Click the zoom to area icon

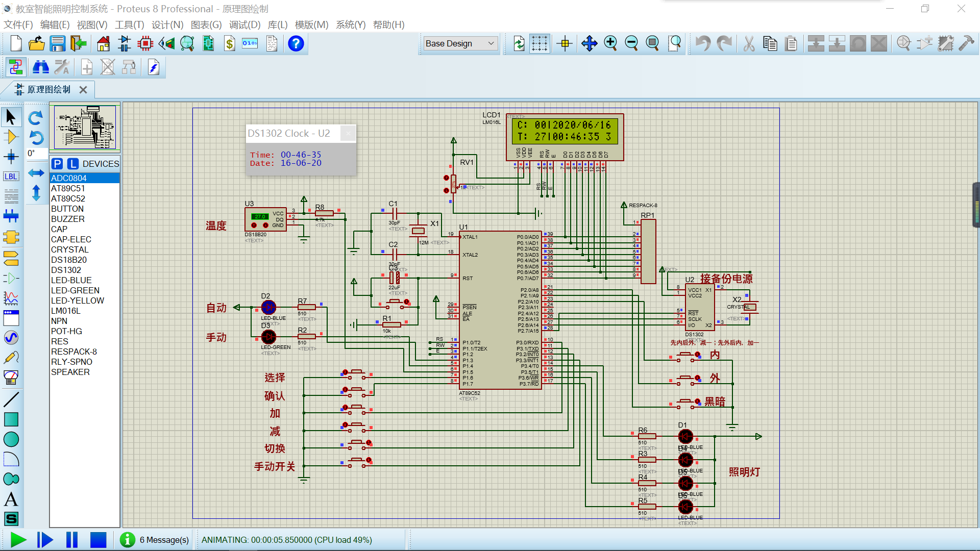pyautogui.click(x=675, y=44)
